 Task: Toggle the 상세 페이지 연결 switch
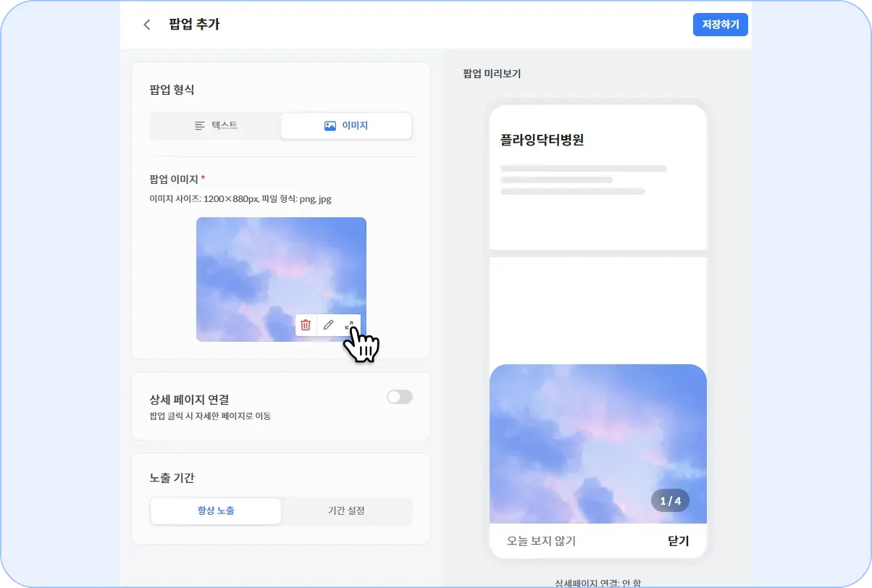(400, 397)
